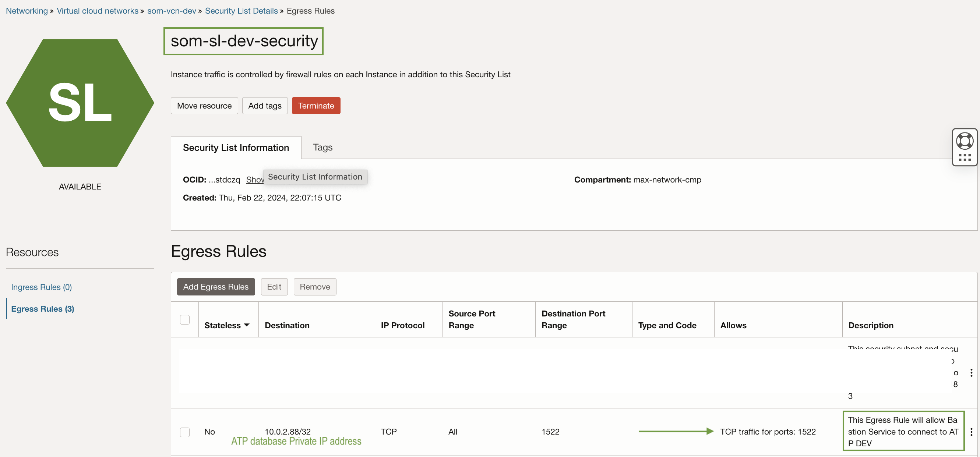Click the grid dots below life ring
Image resolution: width=980 pixels, height=457 pixels.
965,157
